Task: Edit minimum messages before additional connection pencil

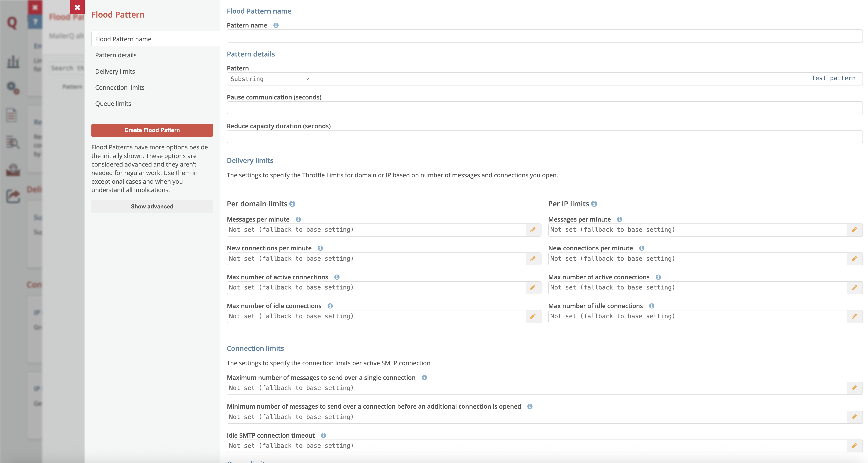Action: point(854,417)
